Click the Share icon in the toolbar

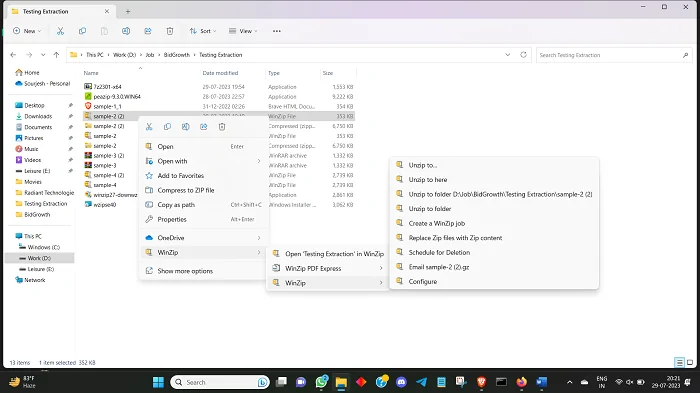tap(148, 31)
